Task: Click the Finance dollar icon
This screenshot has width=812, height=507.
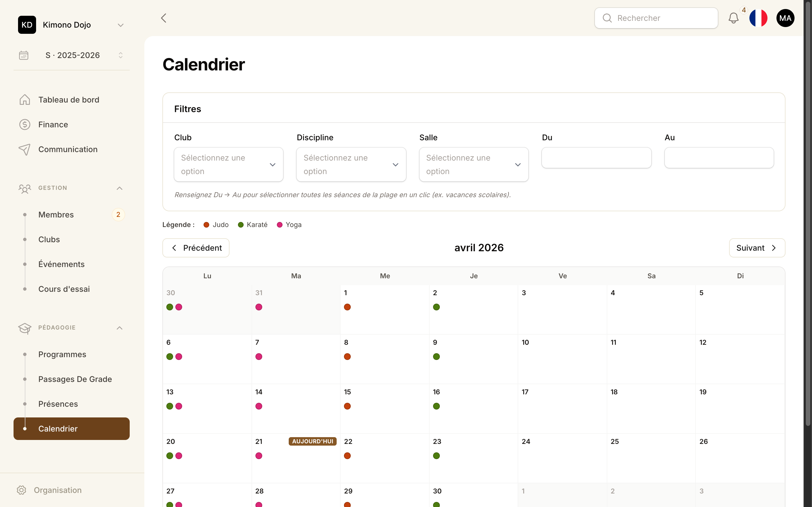Action: pos(25,124)
